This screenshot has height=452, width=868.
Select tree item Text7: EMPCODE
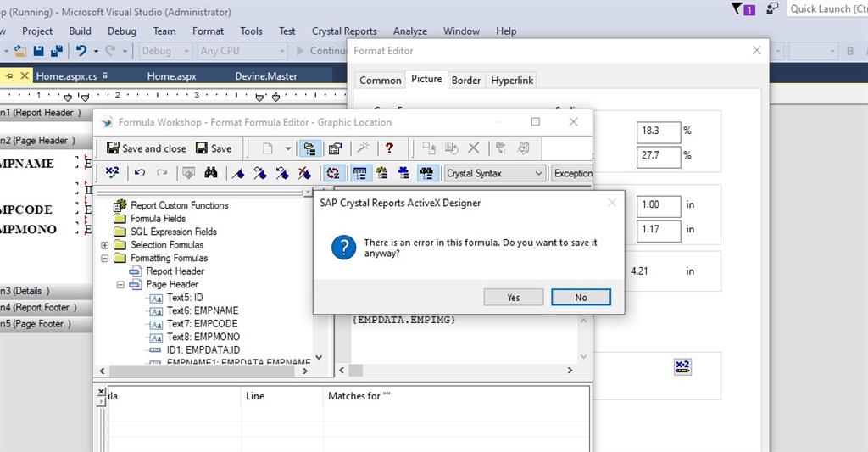pyautogui.click(x=202, y=324)
